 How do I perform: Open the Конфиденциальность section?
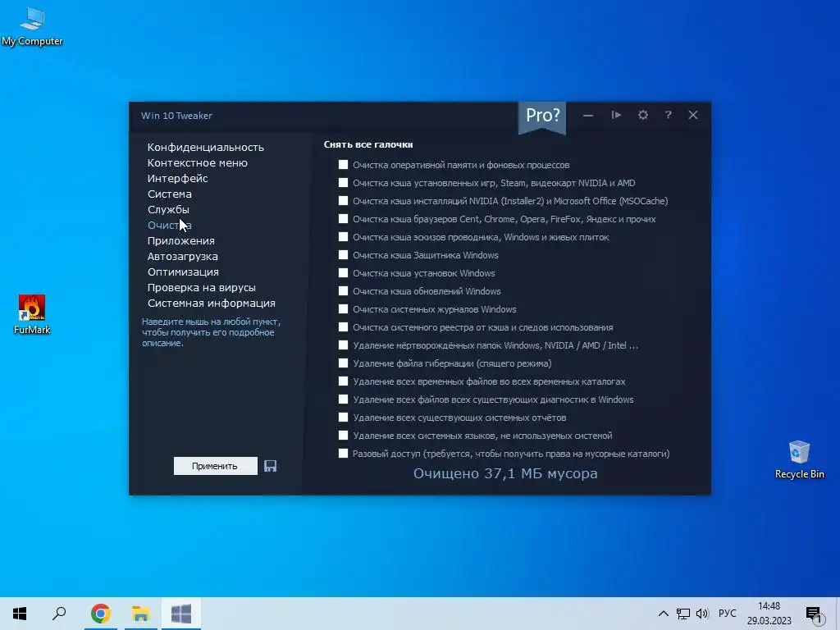pyautogui.click(x=206, y=148)
